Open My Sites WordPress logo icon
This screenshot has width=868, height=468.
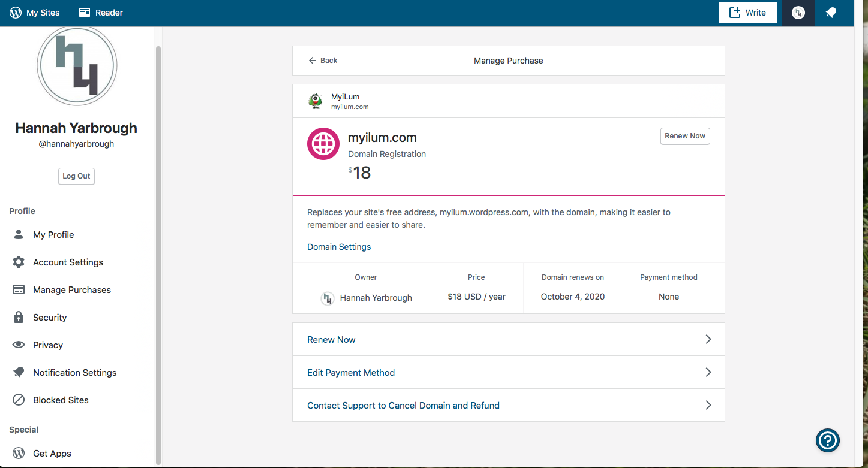[x=16, y=13]
